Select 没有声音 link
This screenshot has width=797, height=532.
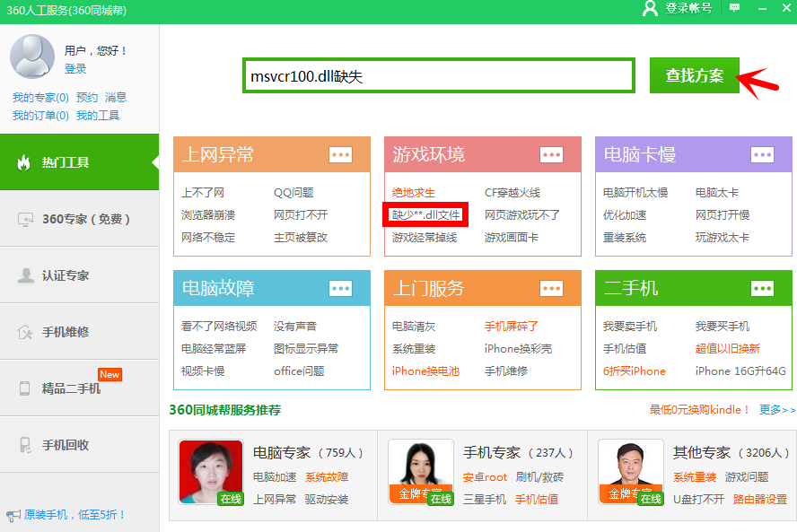tap(295, 327)
